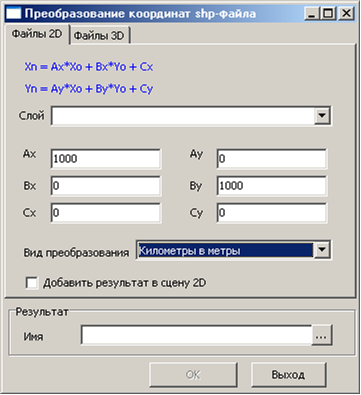Expand the Вид преобразования dropdown arrow
Image resolution: width=361 pixels, height=395 pixels.
[322, 250]
